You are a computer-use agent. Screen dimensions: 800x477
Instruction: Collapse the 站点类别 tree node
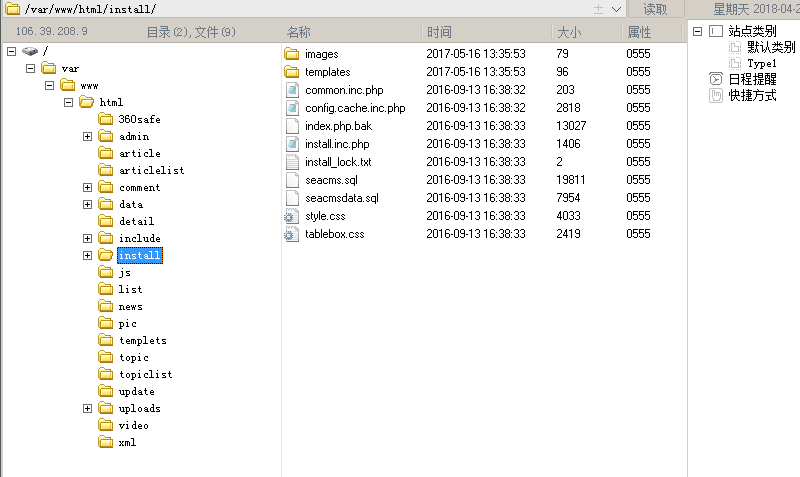[x=697, y=31]
